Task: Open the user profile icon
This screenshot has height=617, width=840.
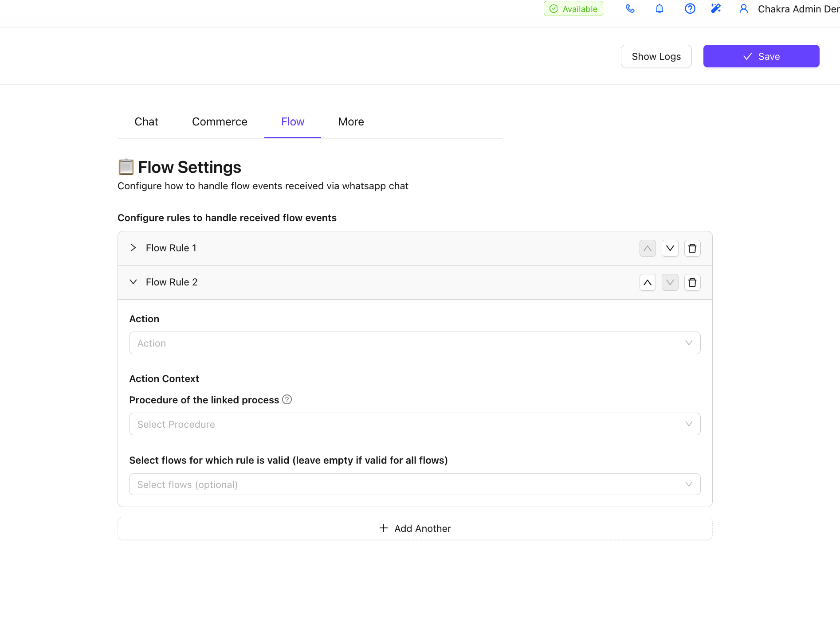Action: 744,9
